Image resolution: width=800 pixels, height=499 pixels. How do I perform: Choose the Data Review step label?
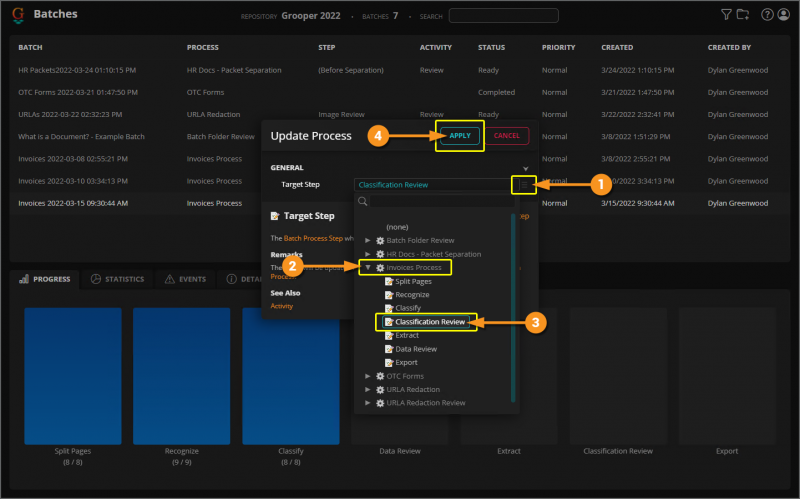click(x=416, y=349)
